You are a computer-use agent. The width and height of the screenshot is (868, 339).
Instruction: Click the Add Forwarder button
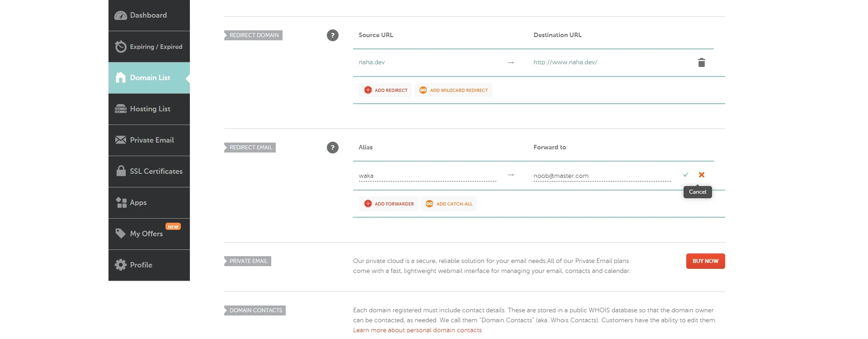tap(389, 204)
